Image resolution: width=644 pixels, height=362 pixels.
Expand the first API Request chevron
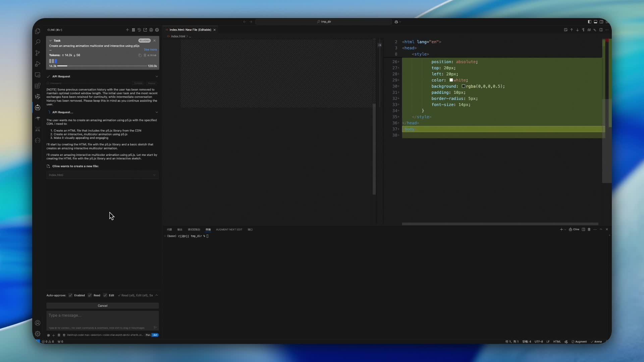[157, 76]
